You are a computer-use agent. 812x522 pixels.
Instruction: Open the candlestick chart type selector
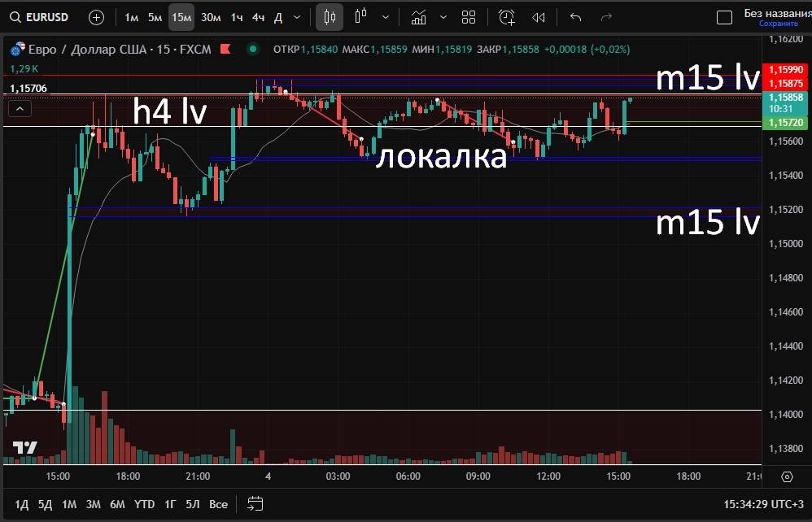(330, 17)
